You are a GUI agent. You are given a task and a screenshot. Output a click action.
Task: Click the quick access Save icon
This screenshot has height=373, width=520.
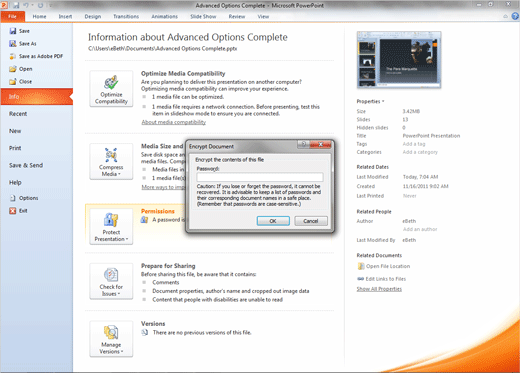(16, 5)
